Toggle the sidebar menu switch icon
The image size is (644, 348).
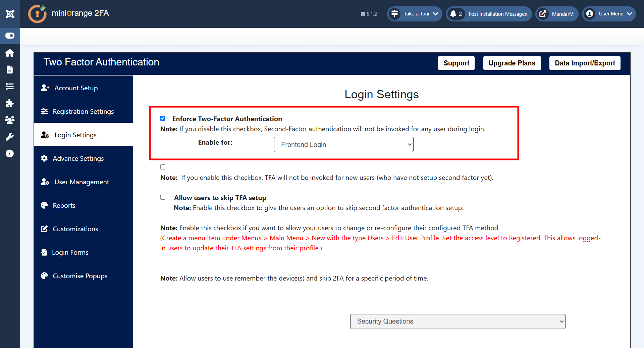coord(10,36)
